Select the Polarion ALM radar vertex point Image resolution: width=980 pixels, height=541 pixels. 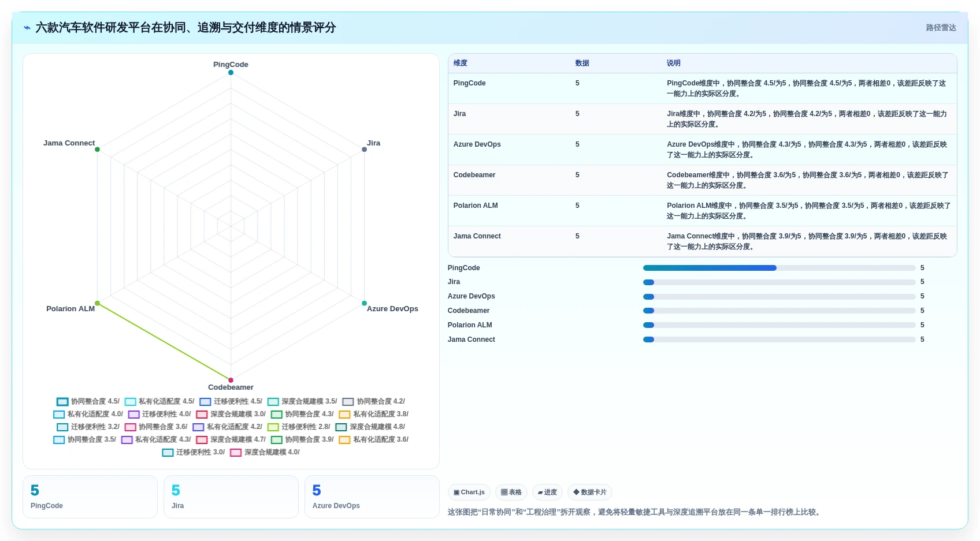97,303
